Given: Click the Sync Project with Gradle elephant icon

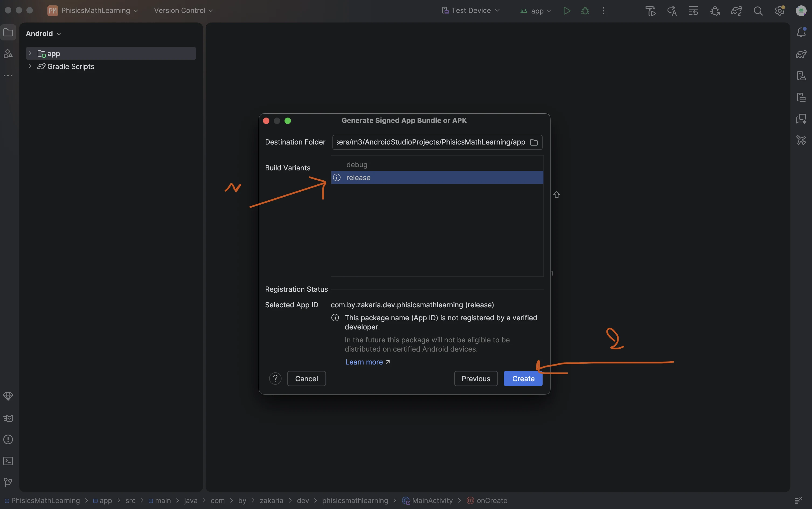Looking at the screenshot, I should tap(736, 11).
